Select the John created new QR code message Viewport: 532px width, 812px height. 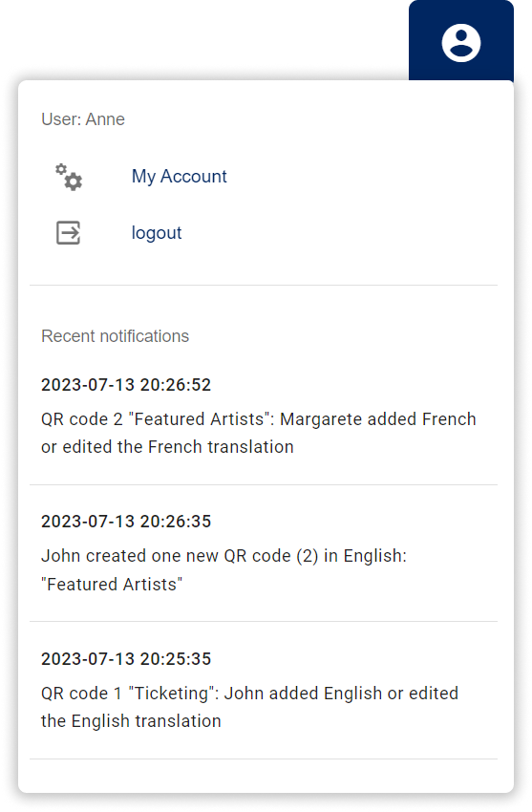[x=223, y=569]
